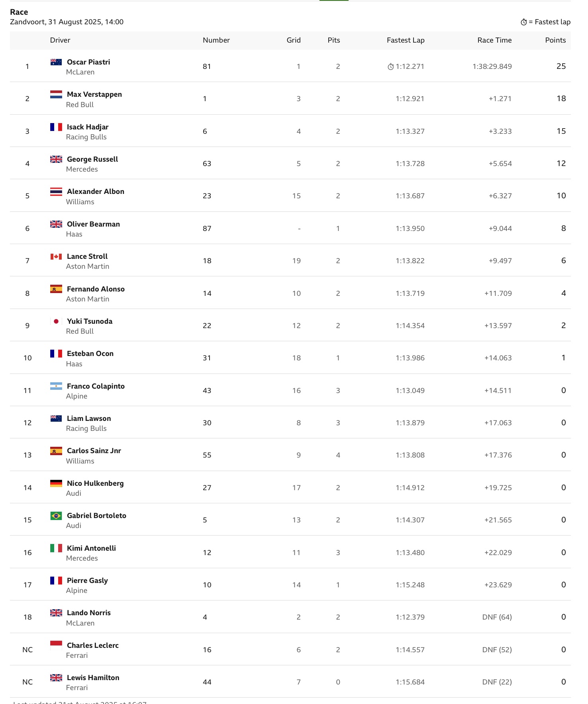Click George Russell's team name Mercedes
Image resolution: width=588 pixels, height=704 pixels.
(82, 169)
